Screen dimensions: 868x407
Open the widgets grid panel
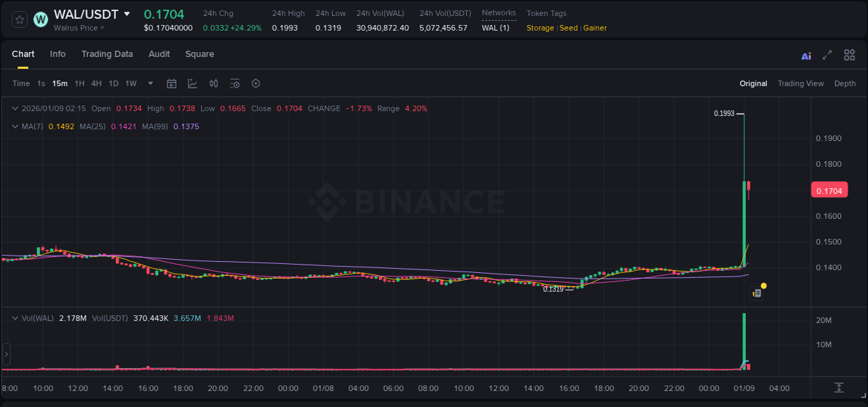click(x=849, y=55)
